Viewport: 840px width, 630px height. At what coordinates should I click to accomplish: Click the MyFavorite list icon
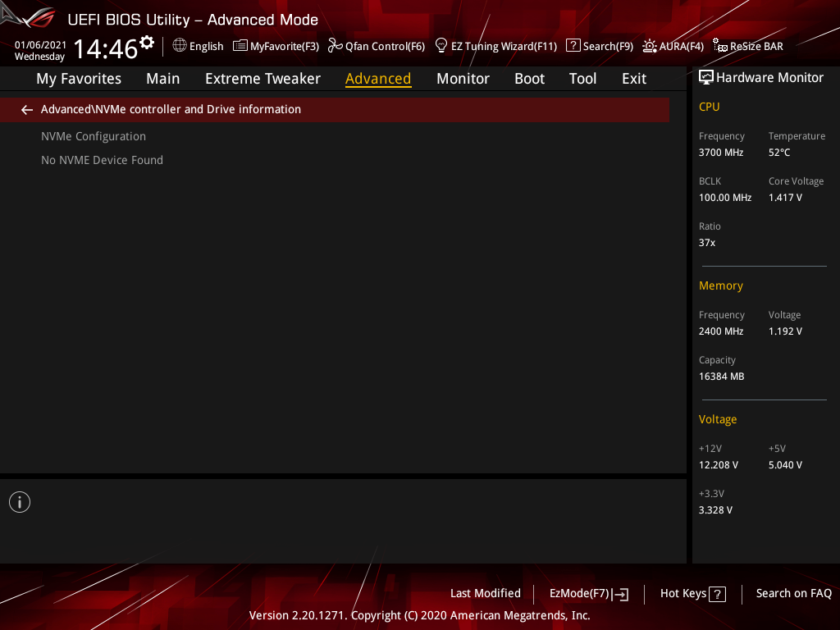pyautogui.click(x=240, y=46)
